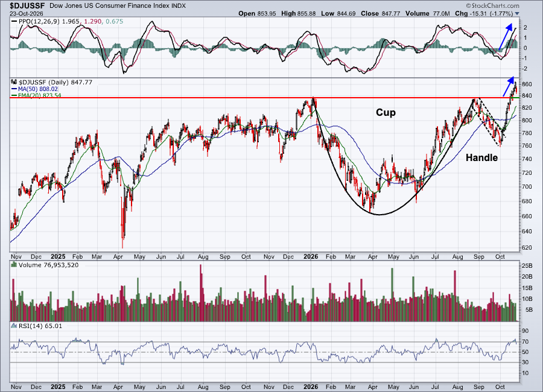Click the 860 price axis label
This screenshot has width=543, height=392.
click(x=527, y=84)
